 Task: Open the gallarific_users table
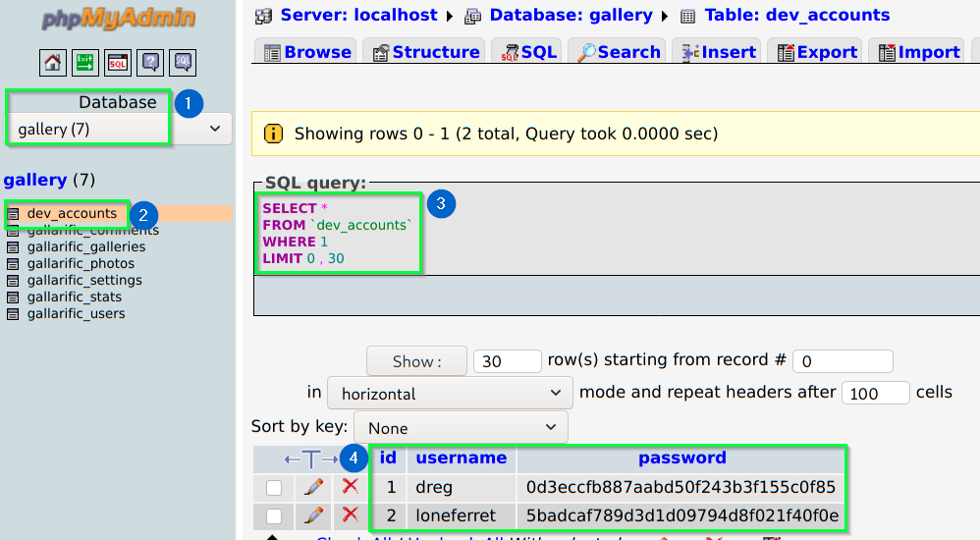[x=77, y=314]
